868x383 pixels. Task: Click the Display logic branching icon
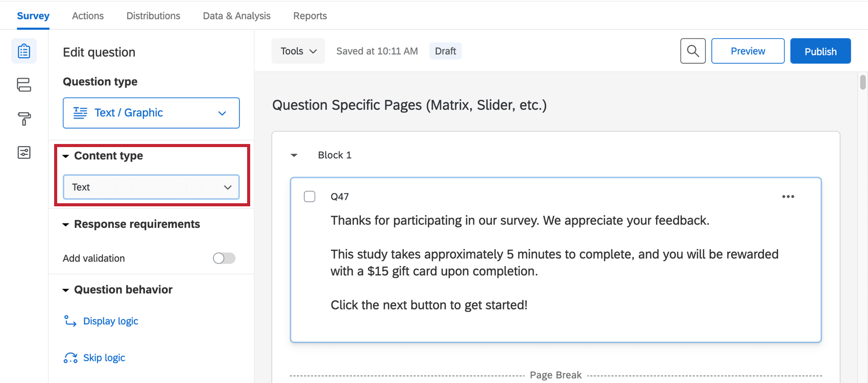pyautogui.click(x=70, y=321)
